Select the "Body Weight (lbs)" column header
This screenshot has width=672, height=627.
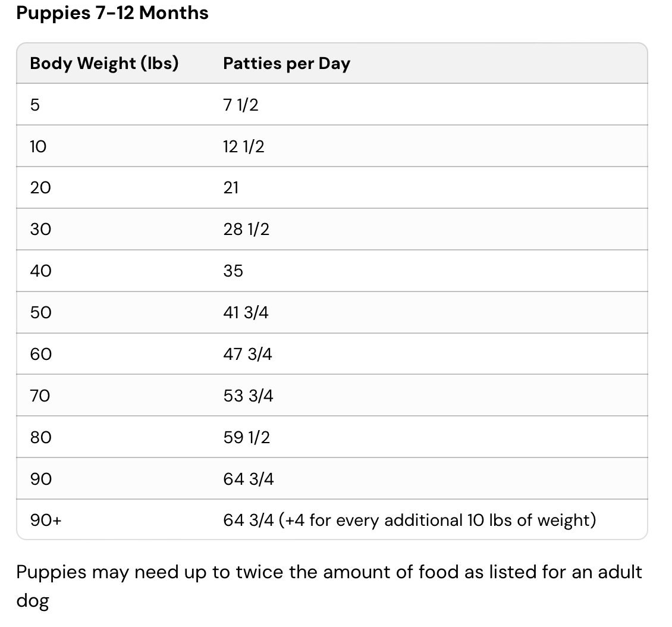104,63
